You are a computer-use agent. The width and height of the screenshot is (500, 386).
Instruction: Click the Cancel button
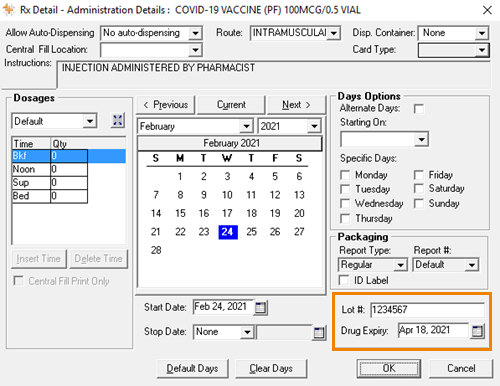click(x=461, y=368)
